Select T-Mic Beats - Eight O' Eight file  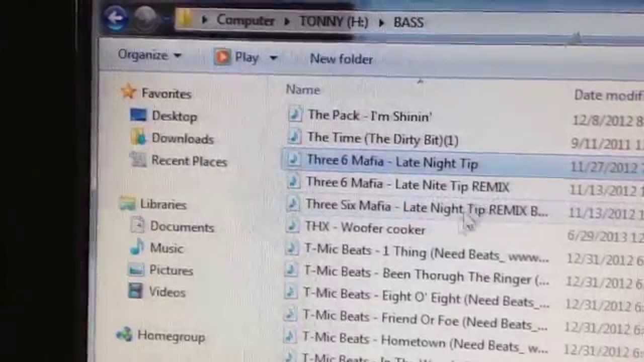point(427,298)
